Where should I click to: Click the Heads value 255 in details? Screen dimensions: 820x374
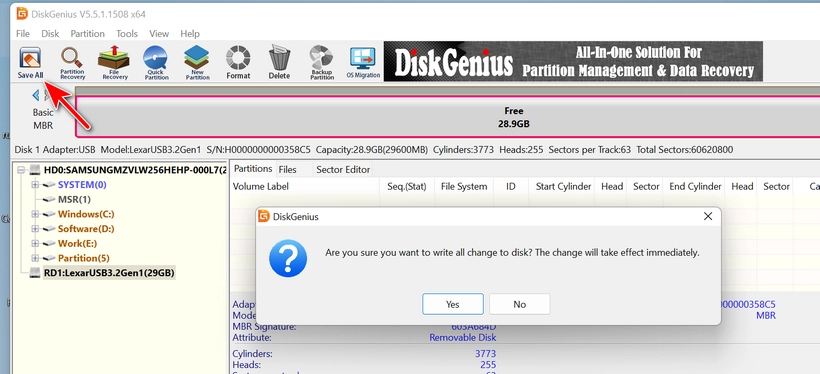click(488, 365)
